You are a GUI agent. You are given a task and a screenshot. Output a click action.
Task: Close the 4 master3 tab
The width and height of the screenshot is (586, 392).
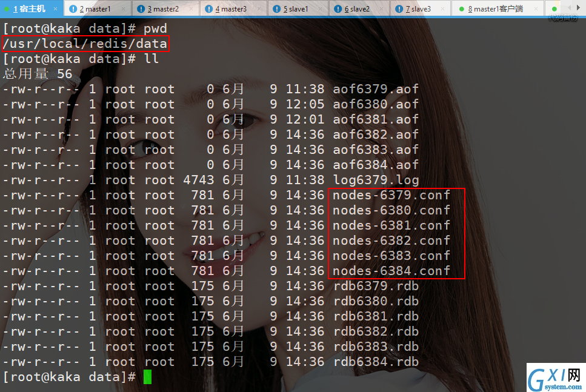[259, 8]
